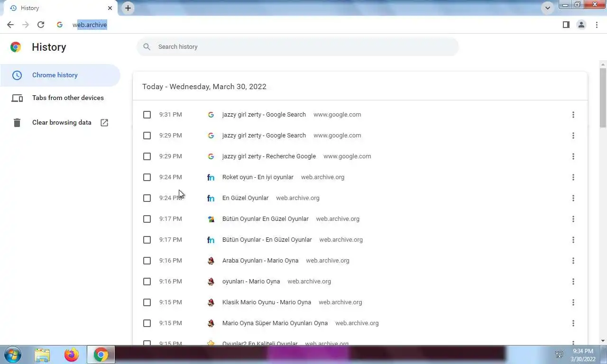Open actions menu for the 9:31 PM entry
This screenshot has width=607, height=364.
coord(573,115)
